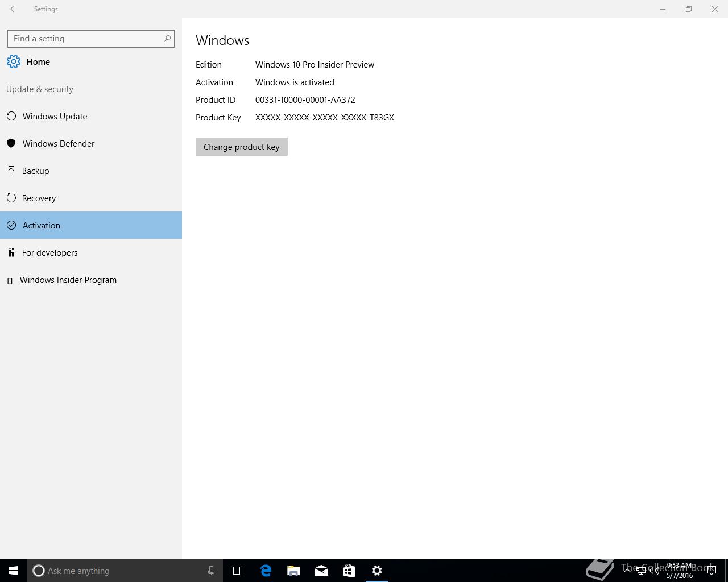This screenshot has width=728, height=582.
Task: Click the Home gear icon in sidebar
Action: pyautogui.click(x=14, y=62)
